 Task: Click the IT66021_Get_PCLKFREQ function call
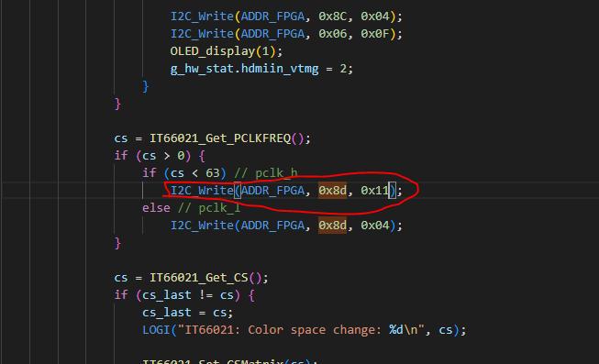coord(220,138)
